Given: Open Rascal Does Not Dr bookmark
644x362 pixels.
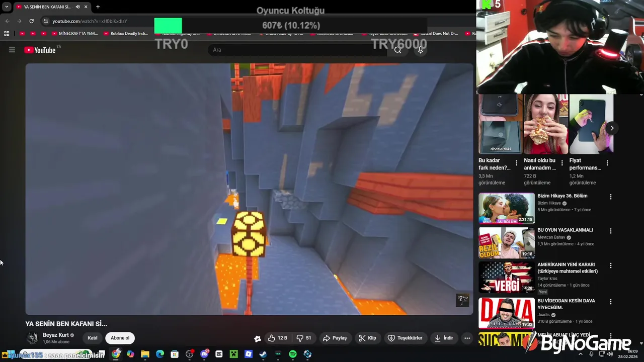Looking at the screenshot, I should point(436,34).
